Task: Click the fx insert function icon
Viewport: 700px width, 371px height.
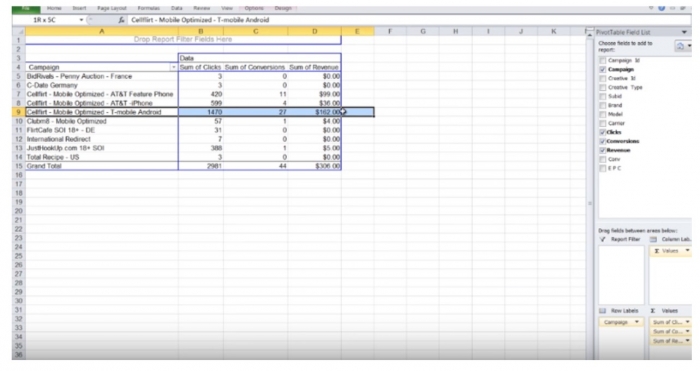Action: click(121, 20)
